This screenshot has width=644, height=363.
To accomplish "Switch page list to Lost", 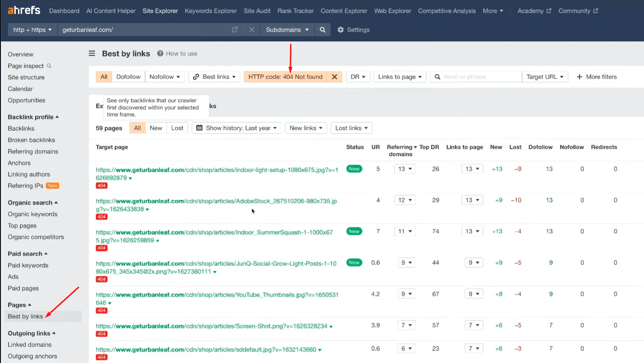I will [177, 128].
